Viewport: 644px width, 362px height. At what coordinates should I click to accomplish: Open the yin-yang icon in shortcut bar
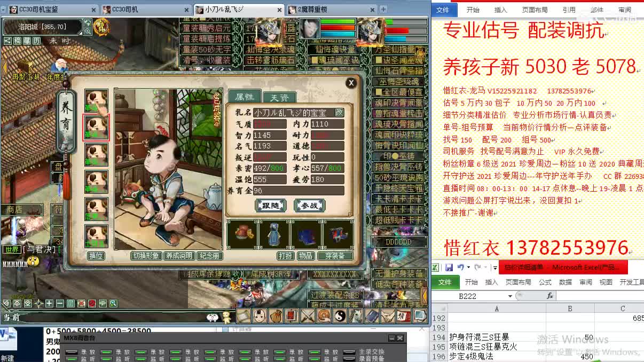coord(340,316)
